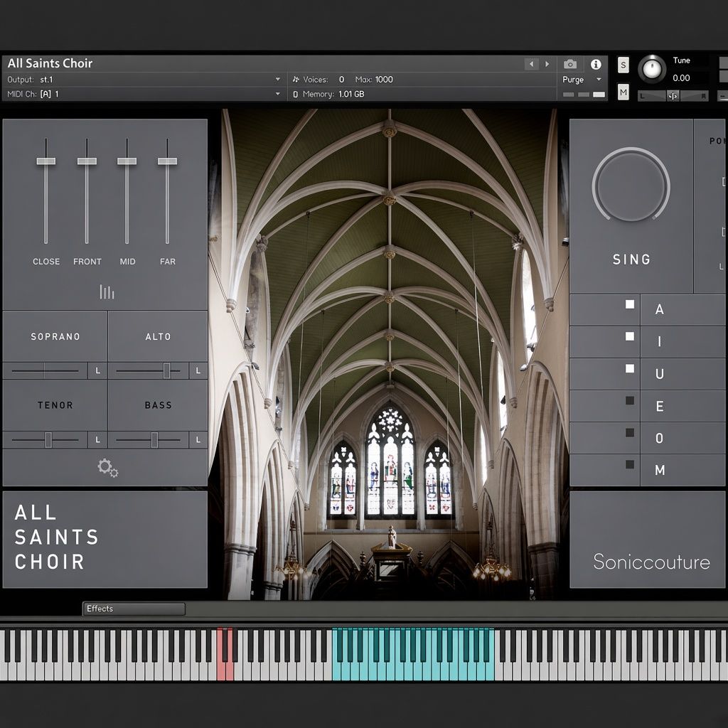The width and height of the screenshot is (728, 728).
Task: Toggle the L button under Bass
Action: pos(198,439)
